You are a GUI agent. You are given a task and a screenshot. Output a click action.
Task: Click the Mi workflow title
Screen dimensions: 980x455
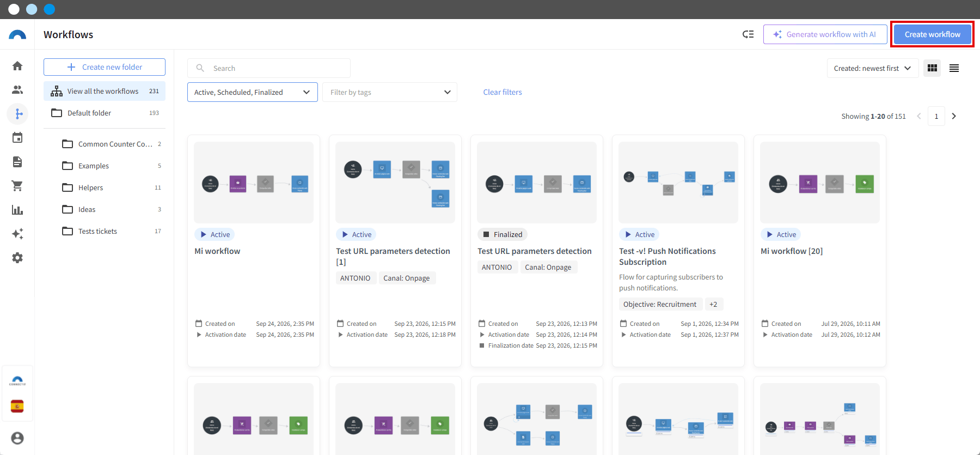(x=217, y=251)
